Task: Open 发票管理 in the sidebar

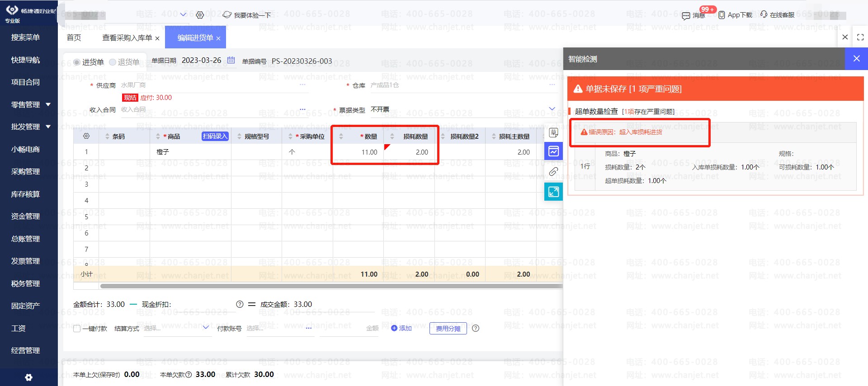Action: click(x=26, y=261)
